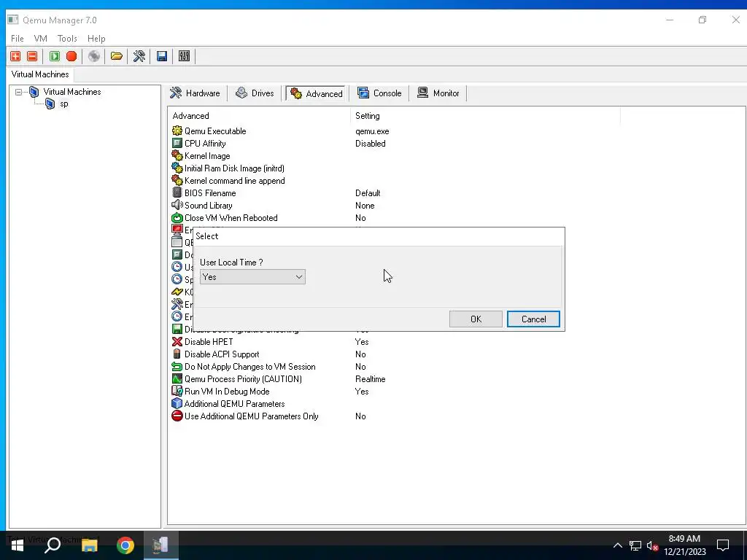This screenshot has height=560, width=747.
Task: Stop the VM with the red circle icon
Action: tap(71, 56)
